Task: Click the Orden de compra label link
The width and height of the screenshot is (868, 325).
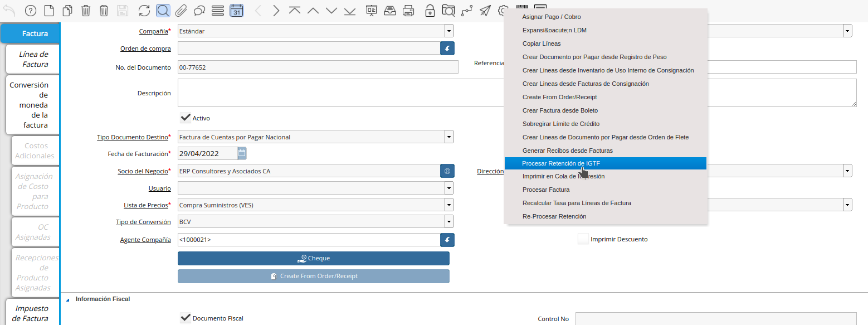Action: pyautogui.click(x=145, y=48)
